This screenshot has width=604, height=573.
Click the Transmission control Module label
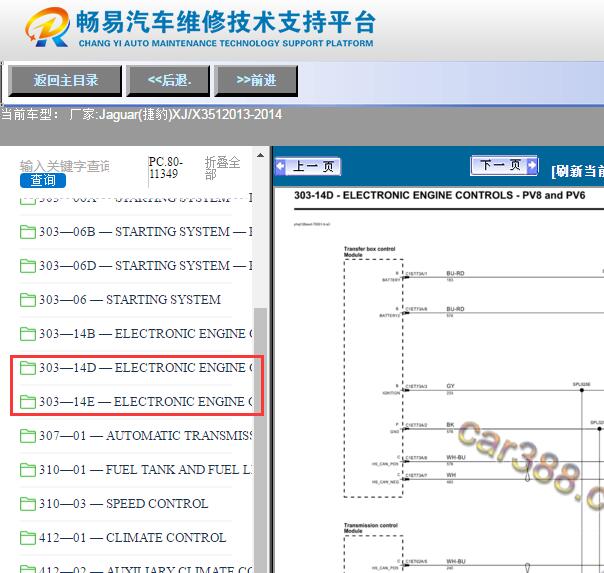(x=371, y=528)
